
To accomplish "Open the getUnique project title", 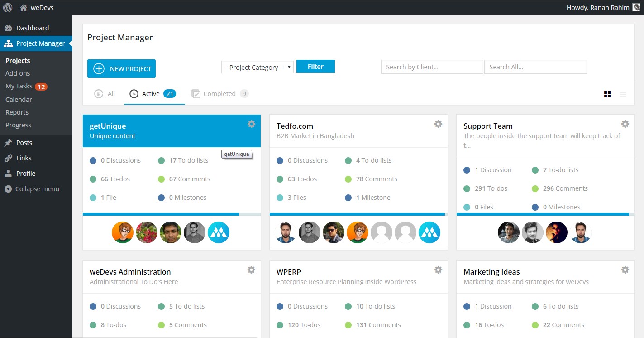I will click(108, 126).
